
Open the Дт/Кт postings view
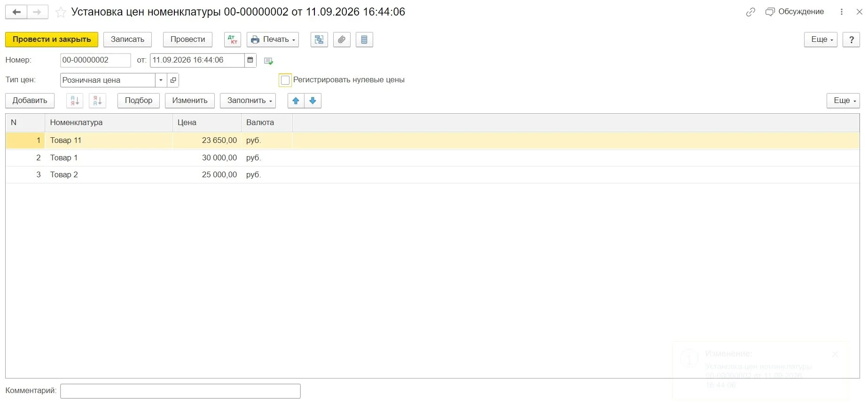(233, 39)
